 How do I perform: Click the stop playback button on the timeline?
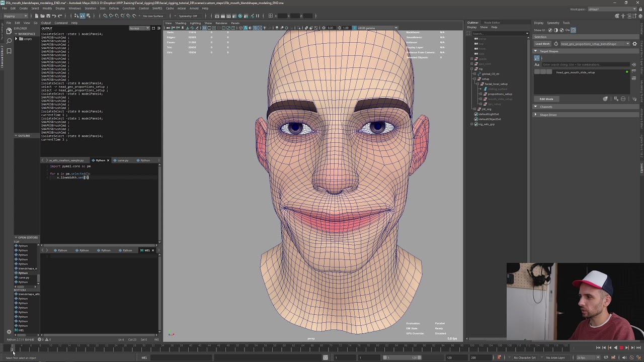[x=621, y=348]
